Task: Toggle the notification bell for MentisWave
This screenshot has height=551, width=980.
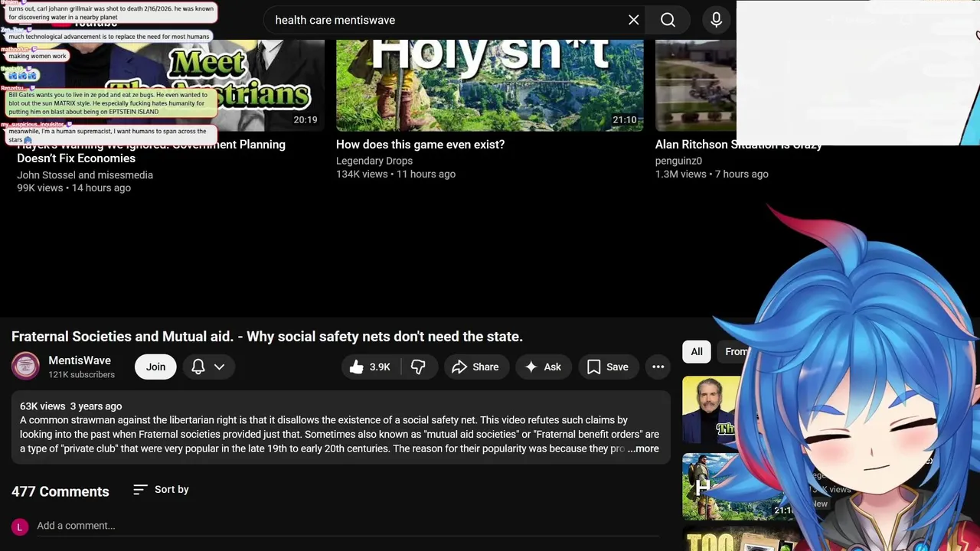Action: (198, 367)
